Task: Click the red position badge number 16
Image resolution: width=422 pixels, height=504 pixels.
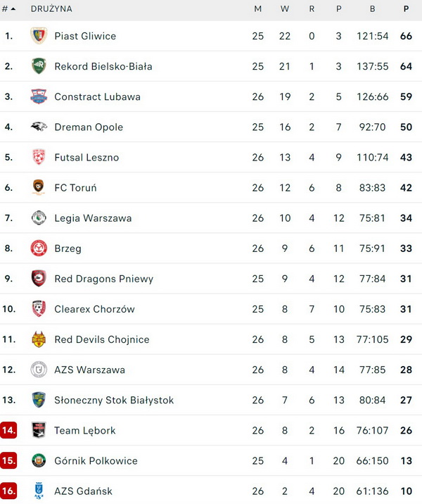Action: (x=8, y=491)
